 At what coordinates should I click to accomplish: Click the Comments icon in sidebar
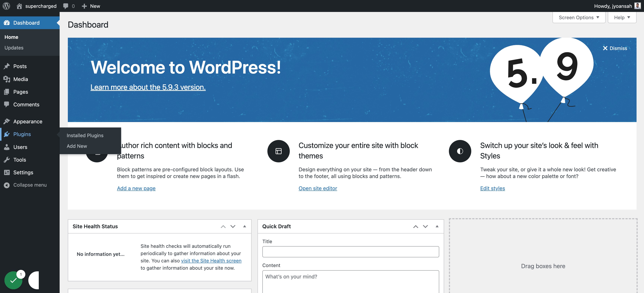[7, 105]
